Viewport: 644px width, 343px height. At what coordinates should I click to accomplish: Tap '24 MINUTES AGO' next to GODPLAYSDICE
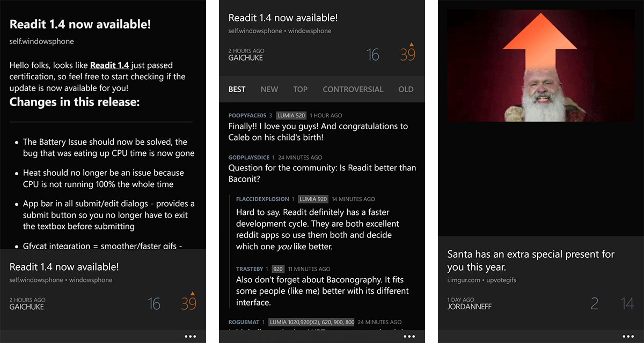pos(300,158)
